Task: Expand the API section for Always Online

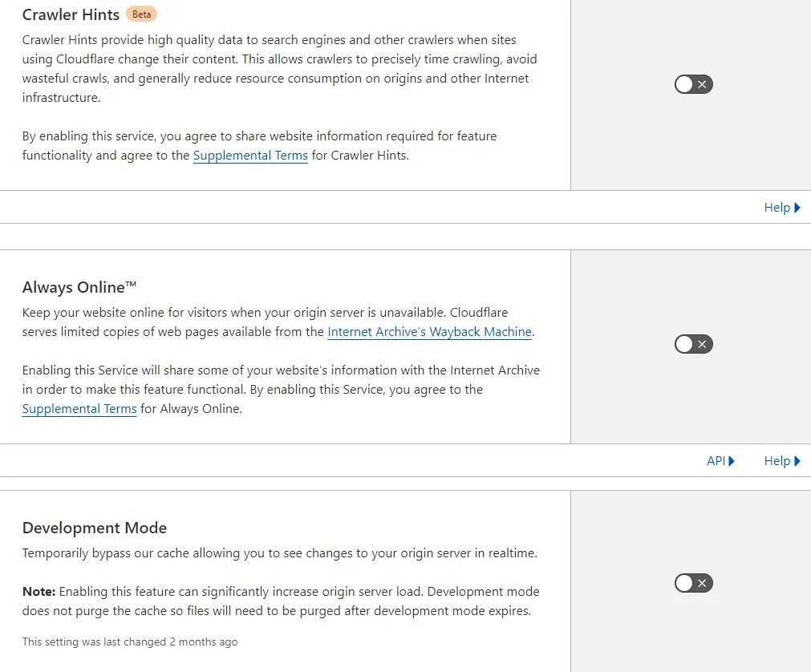Action: [720, 460]
